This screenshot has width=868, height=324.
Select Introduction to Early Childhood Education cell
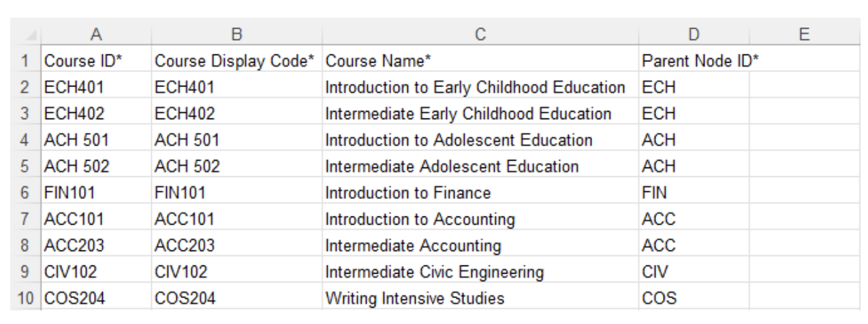coord(482,86)
